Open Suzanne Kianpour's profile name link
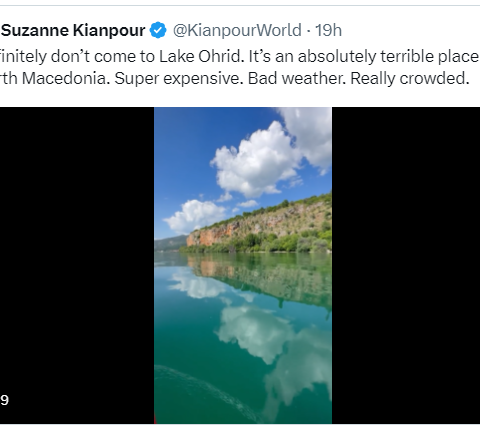480x433 pixels. tap(73, 30)
